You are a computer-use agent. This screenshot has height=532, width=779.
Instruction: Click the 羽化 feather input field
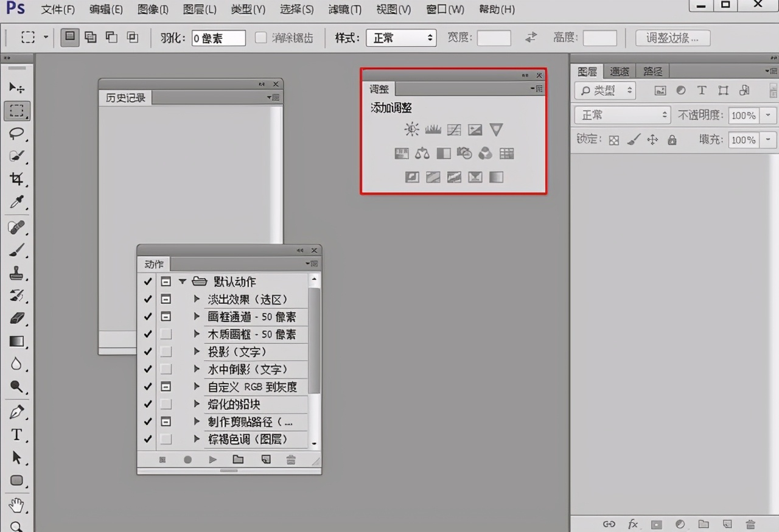[x=218, y=38]
